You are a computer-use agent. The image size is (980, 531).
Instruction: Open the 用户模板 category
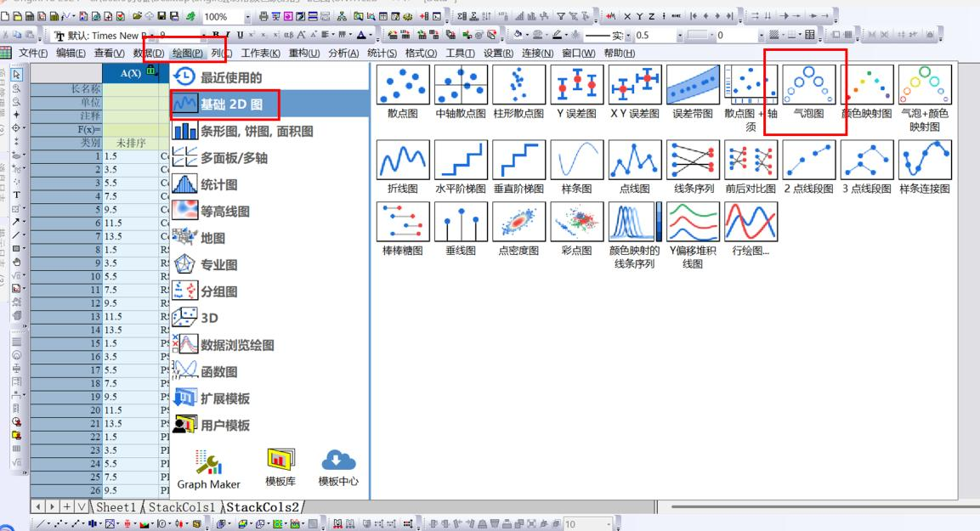click(269, 426)
